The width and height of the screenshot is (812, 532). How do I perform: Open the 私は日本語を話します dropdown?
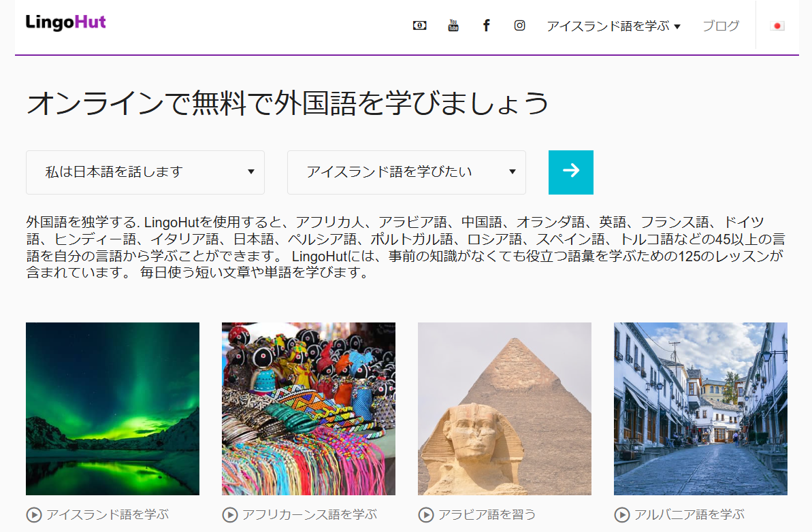[145, 172]
